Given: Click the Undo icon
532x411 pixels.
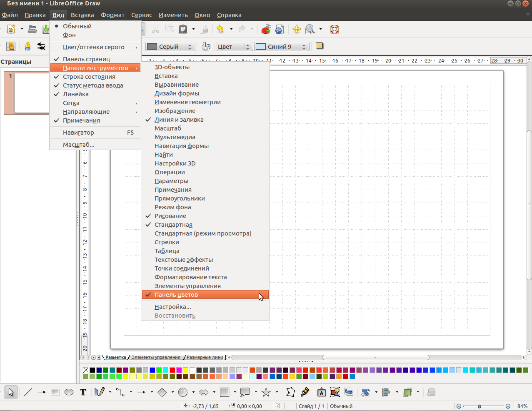Looking at the screenshot, I should [x=220, y=29].
